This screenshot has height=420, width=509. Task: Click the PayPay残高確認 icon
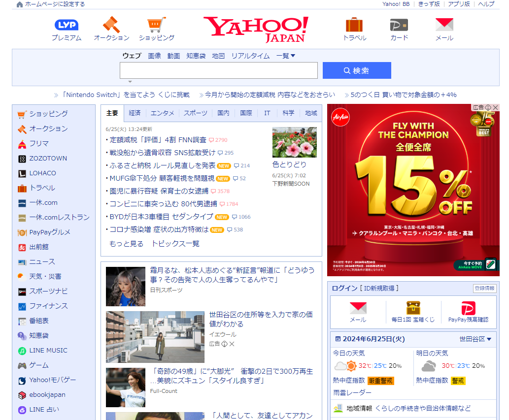click(x=468, y=308)
